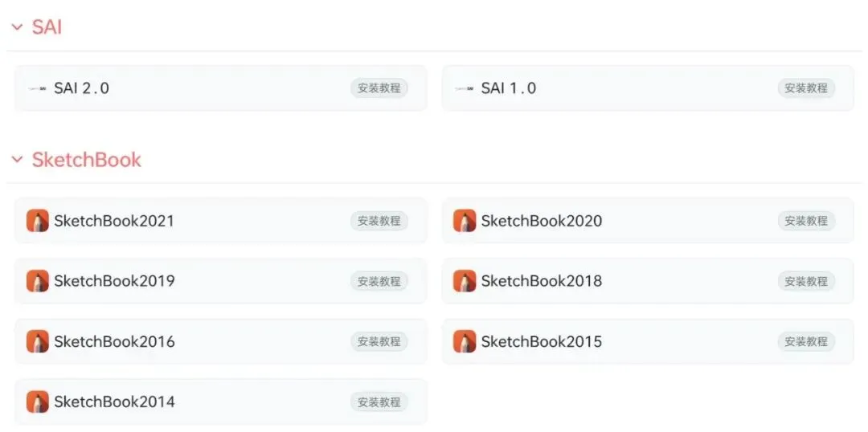Screen dimensions: 868x432
Task: Click the SketchBook2021 pencil icon
Action: click(x=37, y=221)
